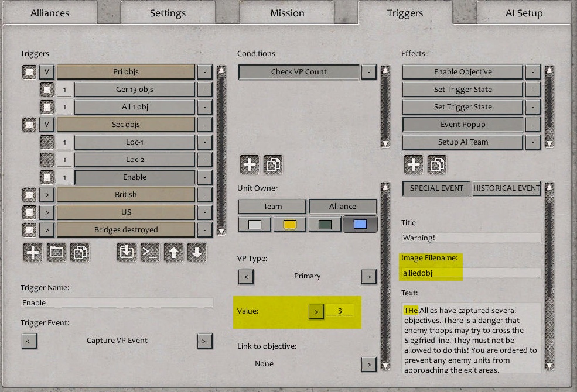
Task: Set Unit Owner to Alliance
Action: 343,207
